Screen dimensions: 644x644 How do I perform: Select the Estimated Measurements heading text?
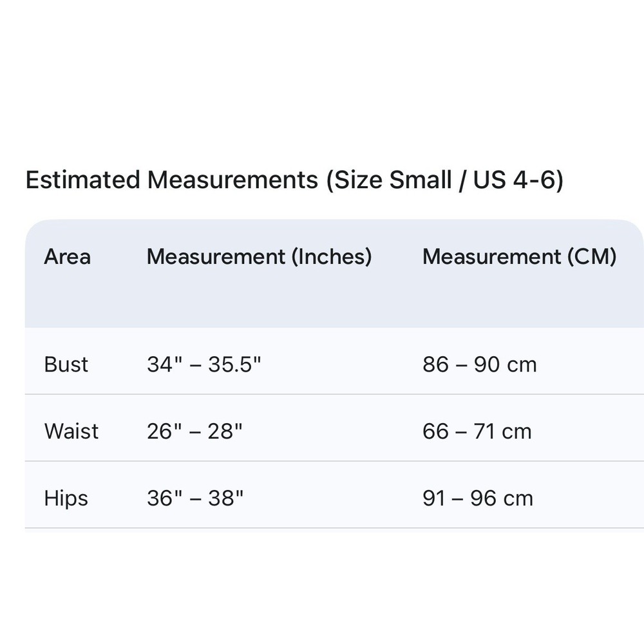(x=294, y=180)
